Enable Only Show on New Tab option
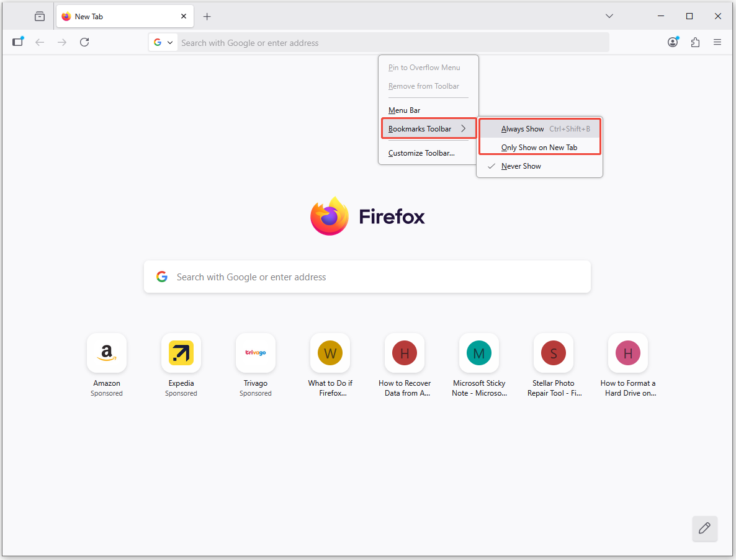Viewport: 736px width, 560px height. click(x=539, y=147)
